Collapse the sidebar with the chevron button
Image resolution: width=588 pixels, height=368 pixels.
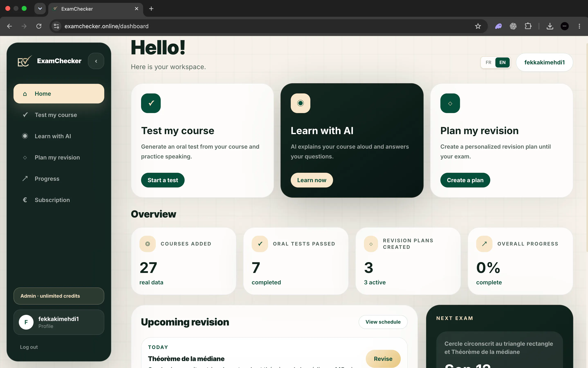coord(96,61)
